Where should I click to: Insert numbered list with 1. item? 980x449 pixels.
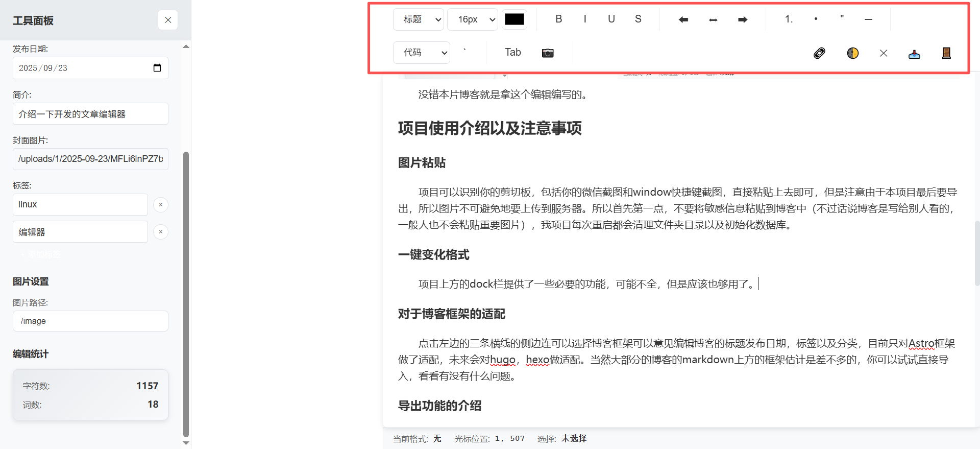pyautogui.click(x=789, y=19)
